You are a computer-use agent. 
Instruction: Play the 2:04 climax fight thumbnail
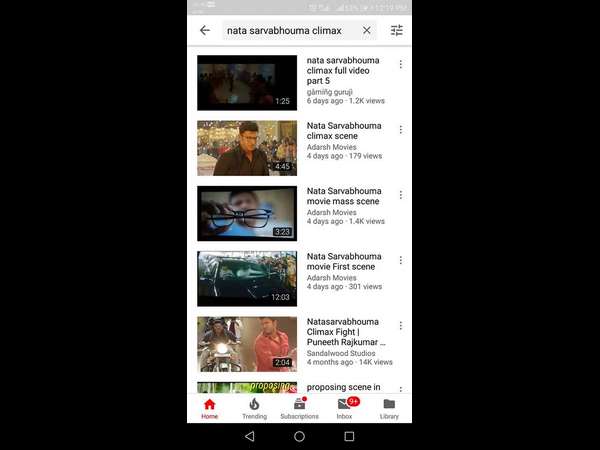tap(247, 344)
